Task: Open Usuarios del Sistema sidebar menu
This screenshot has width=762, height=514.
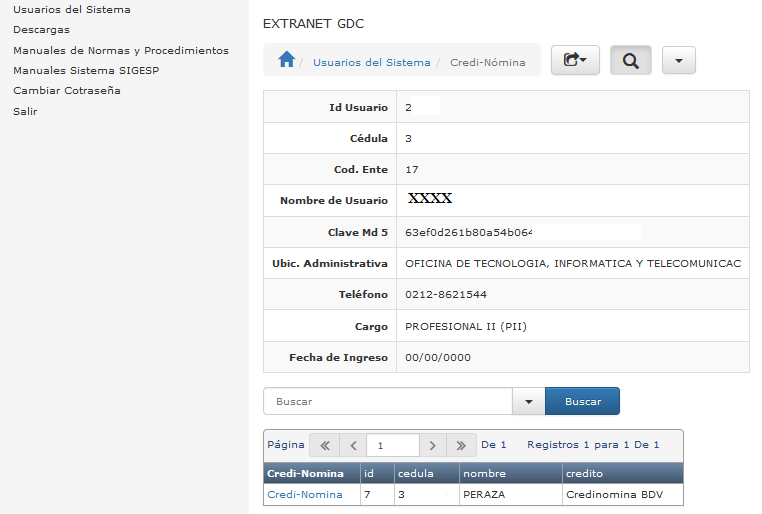Action: tap(72, 10)
